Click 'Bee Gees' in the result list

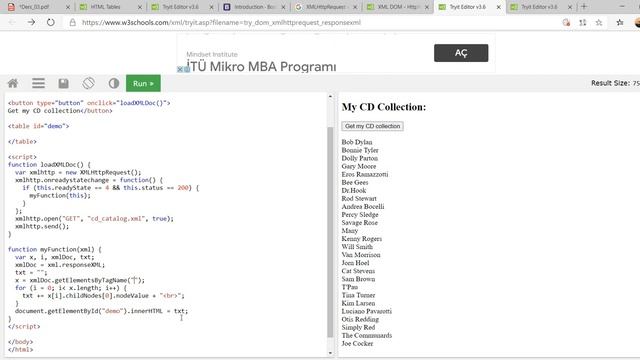pyautogui.click(x=355, y=182)
